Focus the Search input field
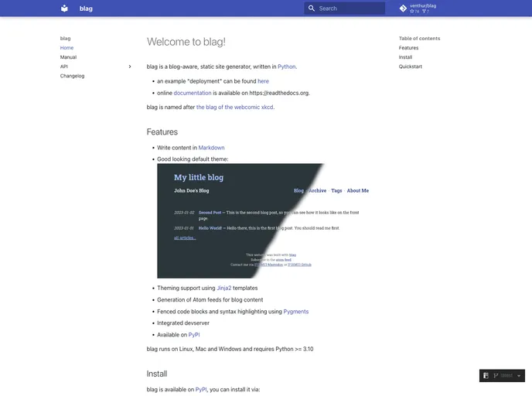The width and height of the screenshot is (532, 396). tap(344, 9)
